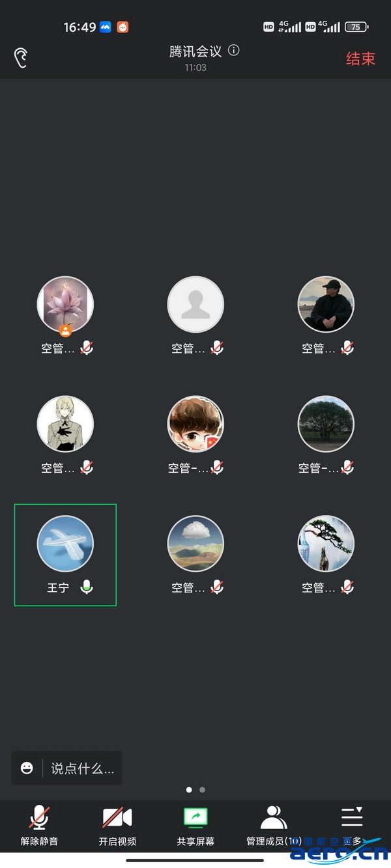The height and width of the screenshot is (868, 391).
Task: Select the pink lotus flower avatar
Action: tap(65, 305)
